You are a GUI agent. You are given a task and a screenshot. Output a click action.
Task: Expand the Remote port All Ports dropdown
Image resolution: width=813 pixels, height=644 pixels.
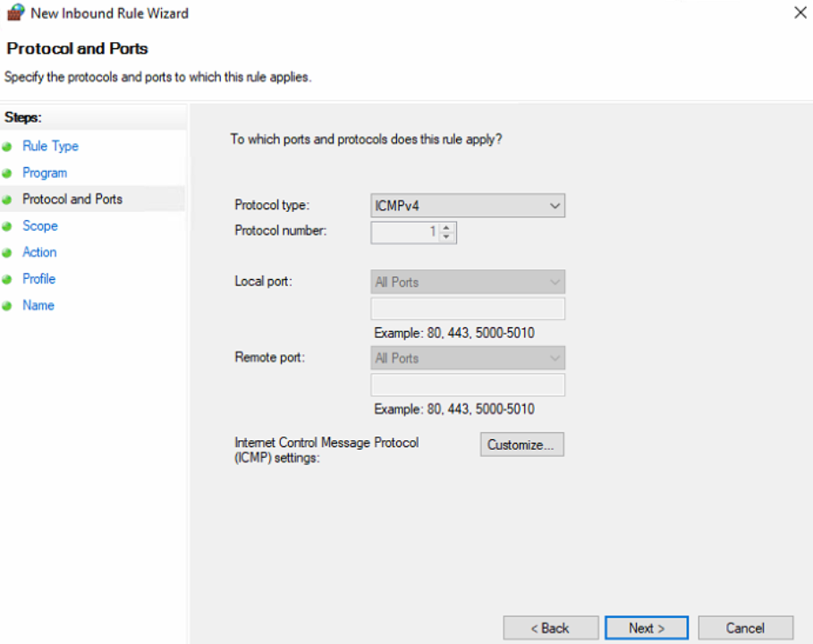point(468,359)
